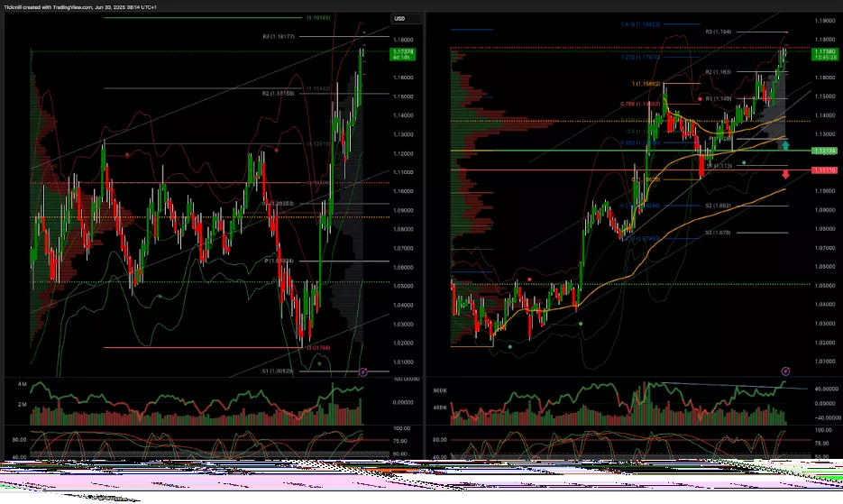Select the R3 (1.184) pivot label

point(718,32)
